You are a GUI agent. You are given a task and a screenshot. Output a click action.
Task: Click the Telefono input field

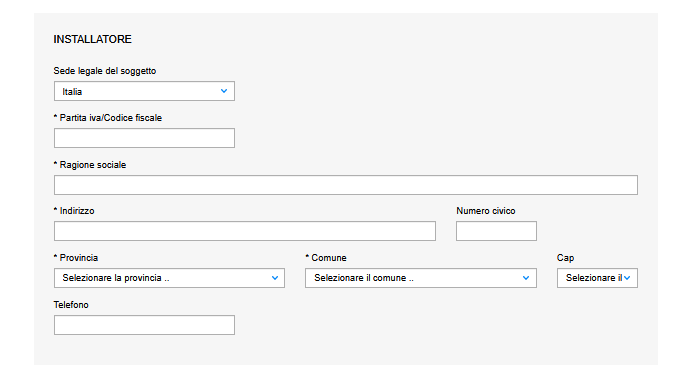(x=144, y=325)
